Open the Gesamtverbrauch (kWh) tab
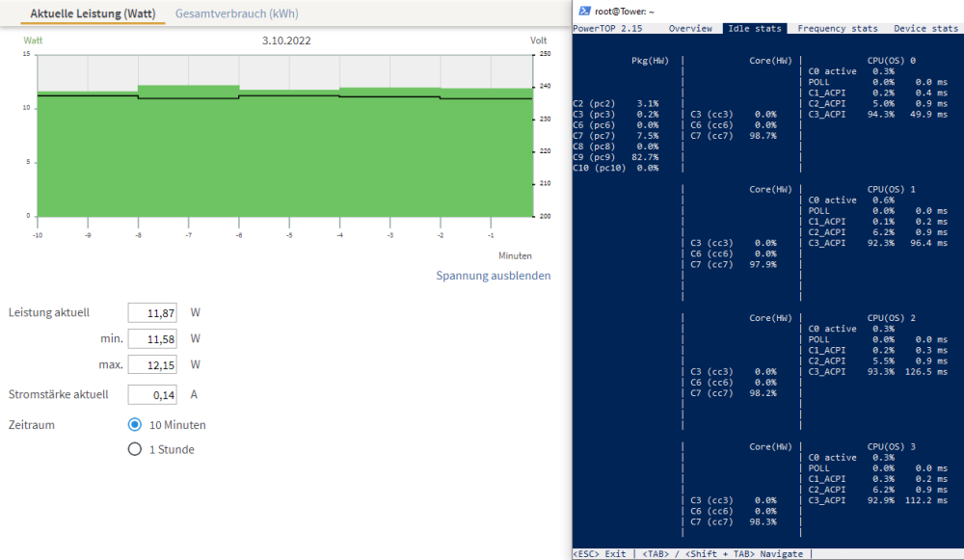This screenshot has width=964, height=560. pyautogui.click(x=237, y=13)
